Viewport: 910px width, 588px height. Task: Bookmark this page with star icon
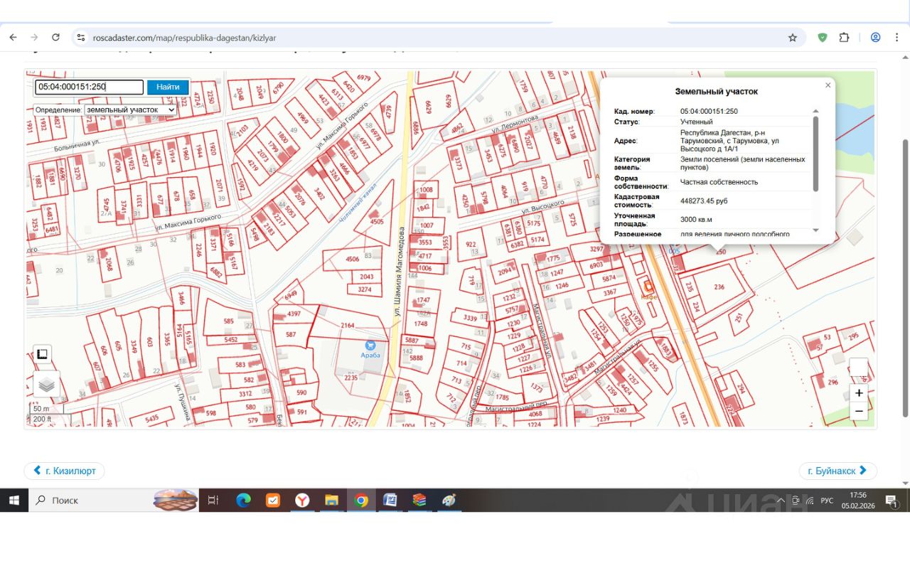click(792, 38)
